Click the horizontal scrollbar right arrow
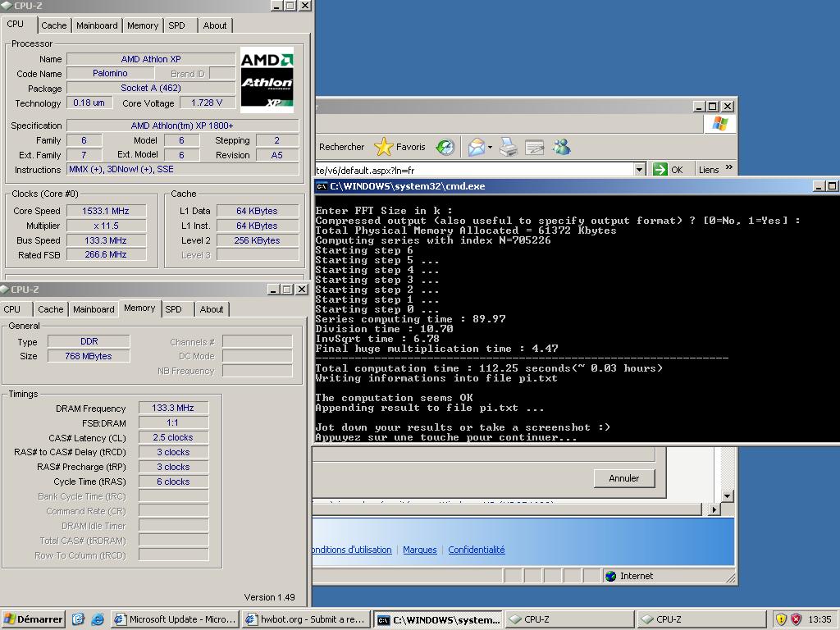The height and width of the screenshot is (630, 840). [x=714, y=509]
